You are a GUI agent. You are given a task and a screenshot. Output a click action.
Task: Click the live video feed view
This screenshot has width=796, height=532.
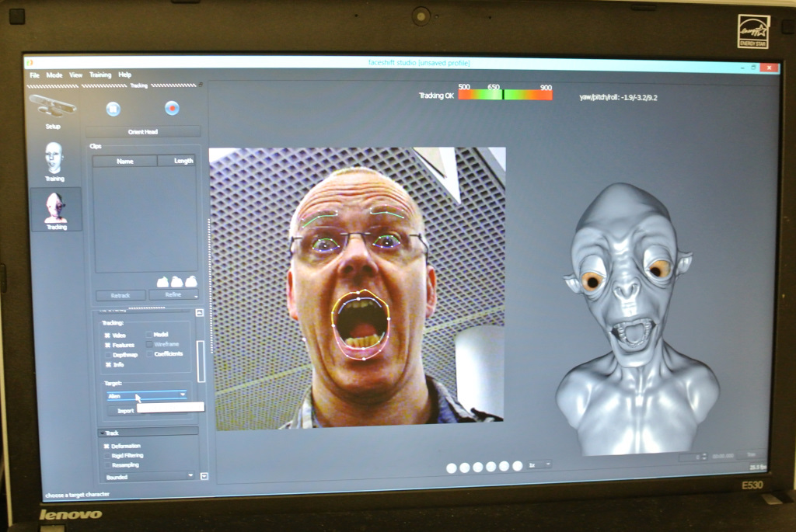[x=358, y=288]
